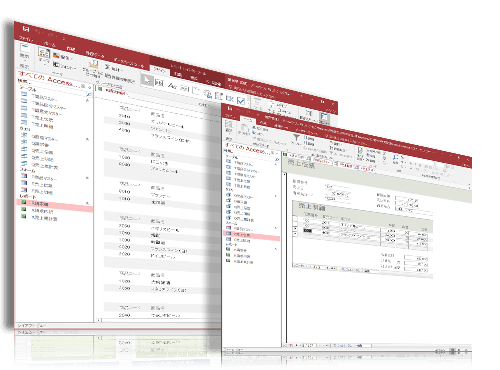Click the ascending sort button in the front window ribbon
Screen dimensions: 500x370
[309, 138]
